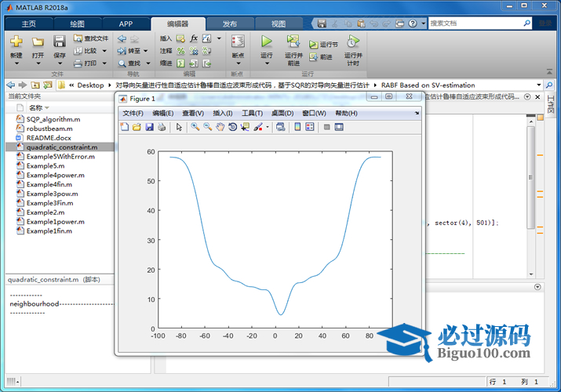Open File (文件) menu in Figure 1

pos(133,113)
